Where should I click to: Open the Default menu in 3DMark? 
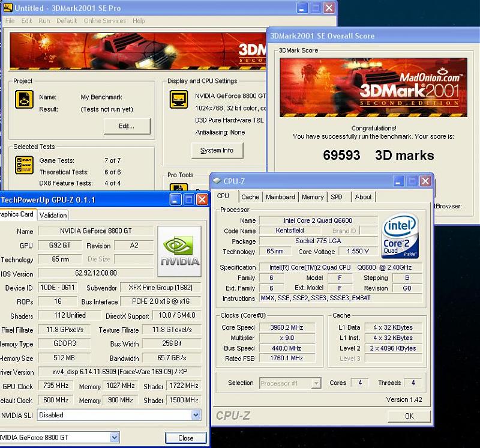pyautogui.click(x=67, y=21)
